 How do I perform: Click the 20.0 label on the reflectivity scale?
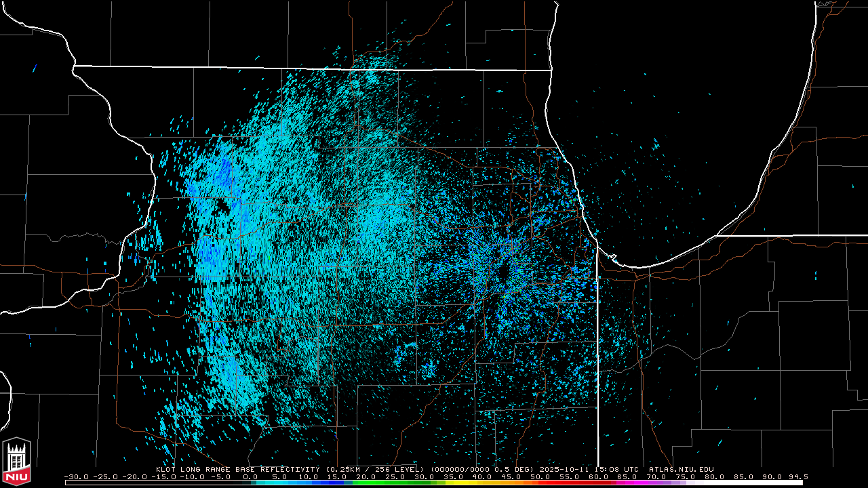click(366, 476)
